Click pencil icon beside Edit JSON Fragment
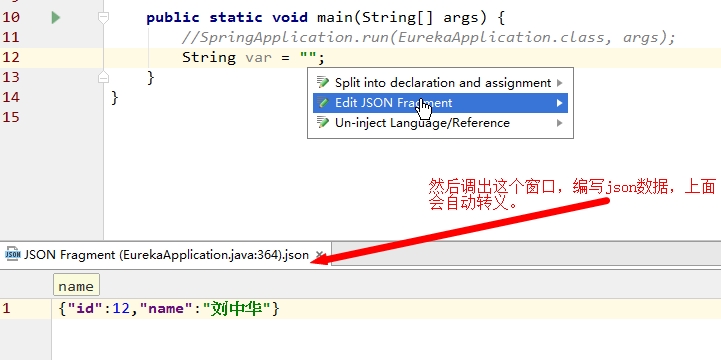This screenshot has height=360, width=721. click(324, 103)
